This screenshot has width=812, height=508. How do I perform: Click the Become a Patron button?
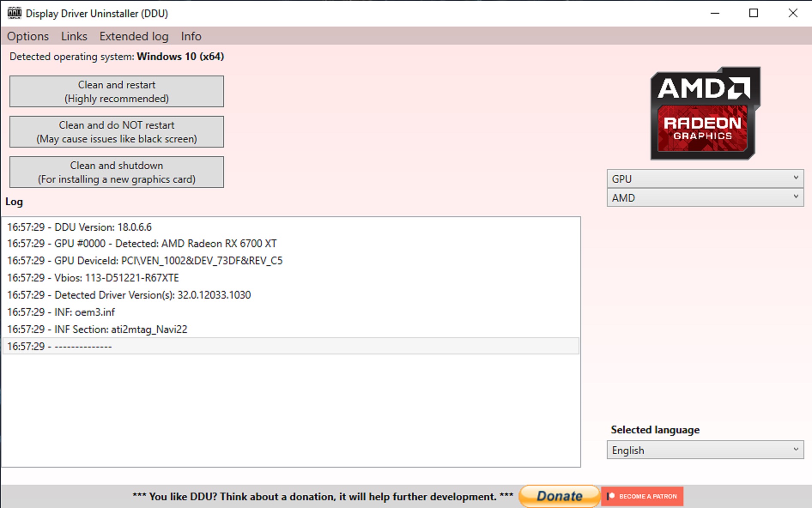(642, 496)
